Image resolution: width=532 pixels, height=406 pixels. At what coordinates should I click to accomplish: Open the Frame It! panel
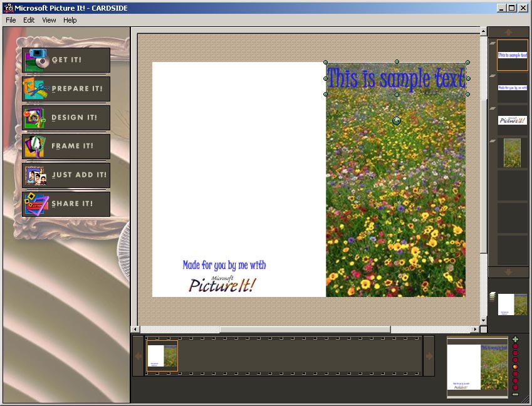point(66,147)
